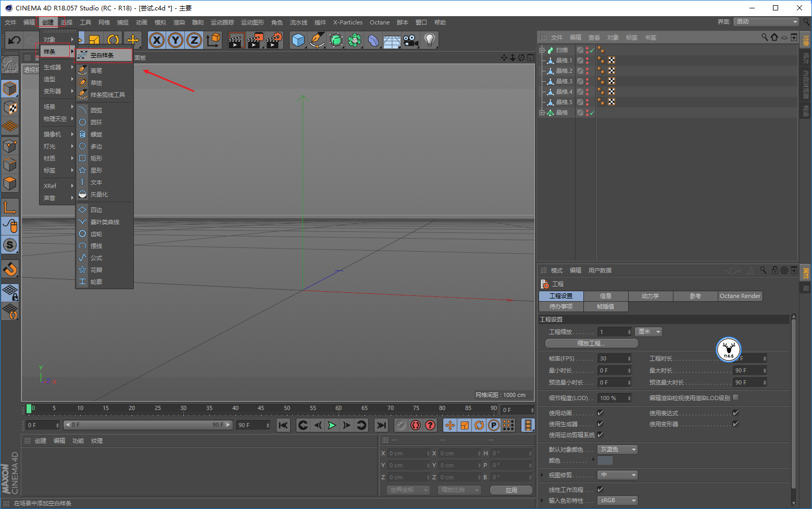Switch to polygon mode in the left sidebar
This screenshot has height=509, width=812.
10,184
